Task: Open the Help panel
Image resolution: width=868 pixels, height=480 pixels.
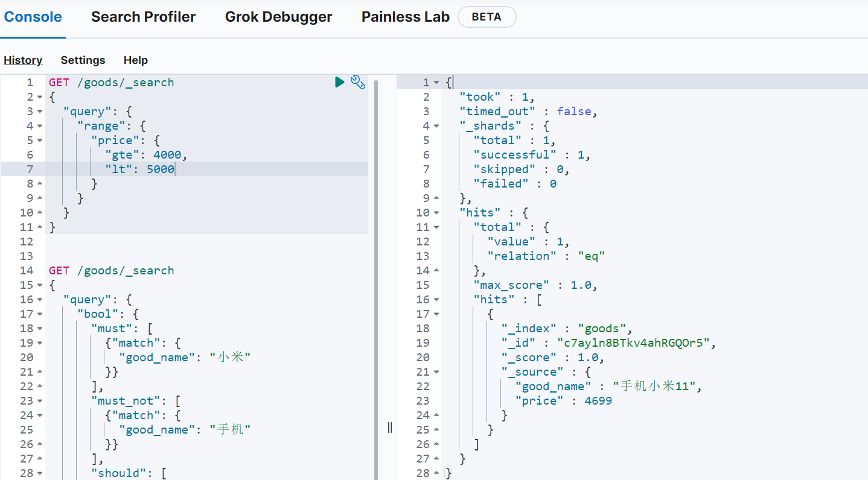Action: coord(136,60)
